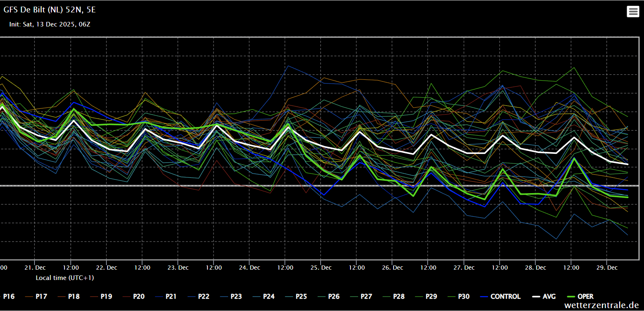Hide the P27 series
The image size is (644, 311).
pos(360,297)
